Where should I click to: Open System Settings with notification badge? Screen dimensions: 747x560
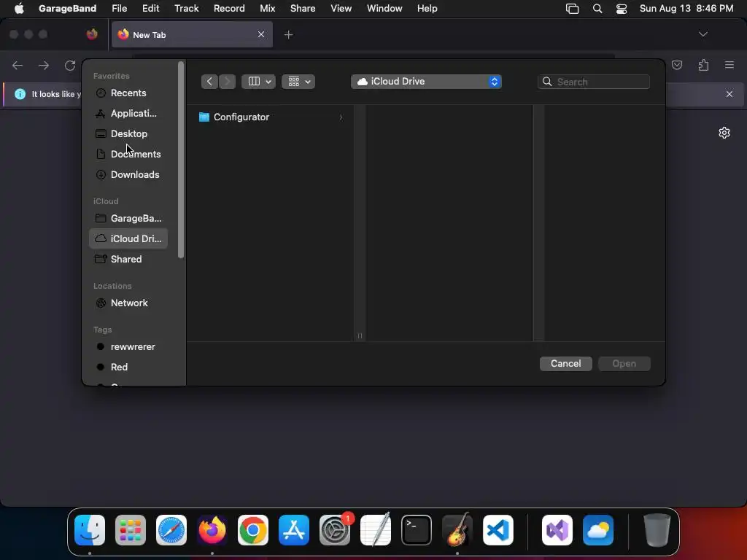tap(335, 530)
